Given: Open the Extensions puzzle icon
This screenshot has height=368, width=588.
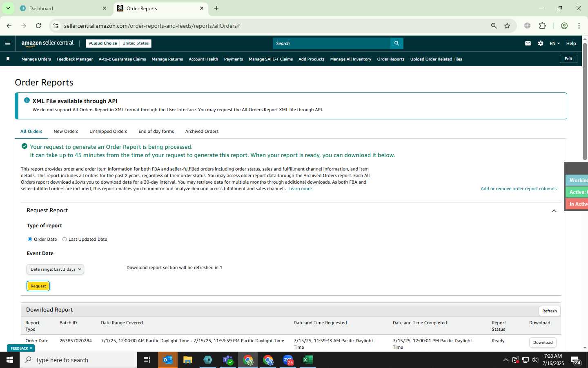Looking at the screenshot, I should point(542,26).
